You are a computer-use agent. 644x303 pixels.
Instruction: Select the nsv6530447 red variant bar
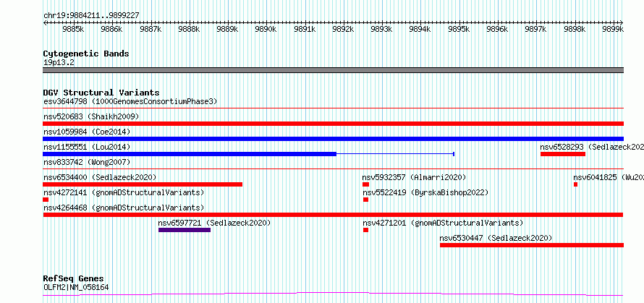pyautogui.click(x=532, y=245)
